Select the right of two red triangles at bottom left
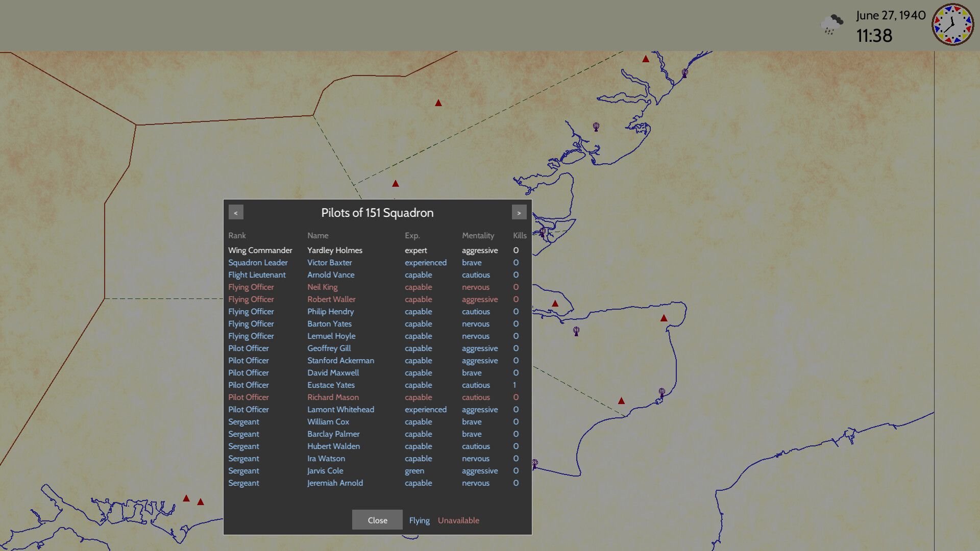Screen dimensions: 980x551 click(x=201, y=502)
